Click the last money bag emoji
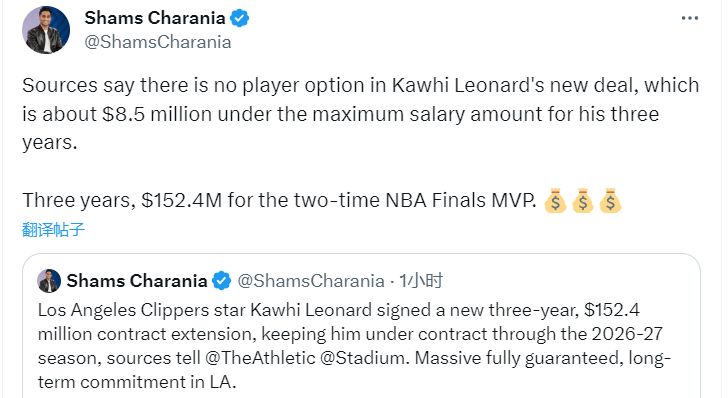This screenshot has height=398, width=728. (x=610, y=201)
